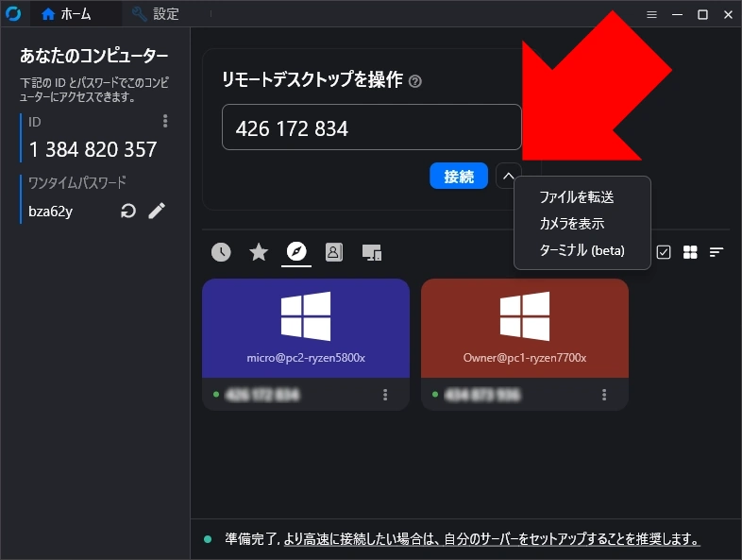This screenshot has width=742, height=560.
Task: Click your ID 1 384 820 357
Action: coord(93,149)
